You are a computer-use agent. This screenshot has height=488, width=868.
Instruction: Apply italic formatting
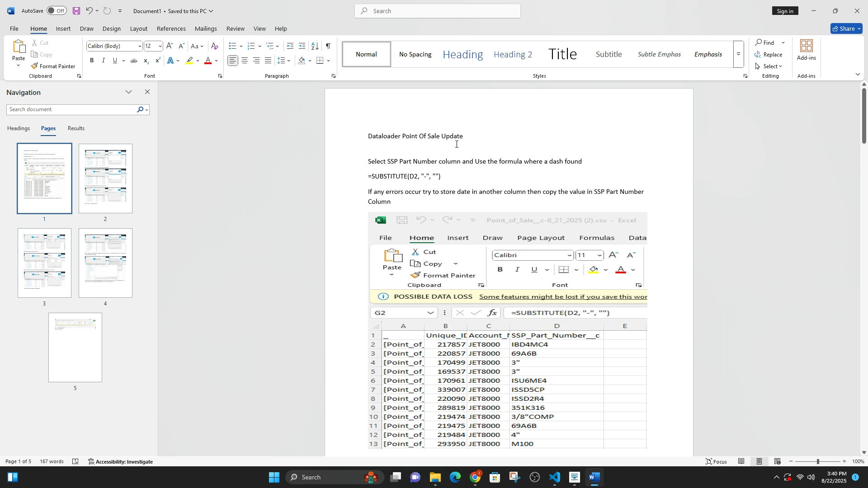tap(104, 61)
